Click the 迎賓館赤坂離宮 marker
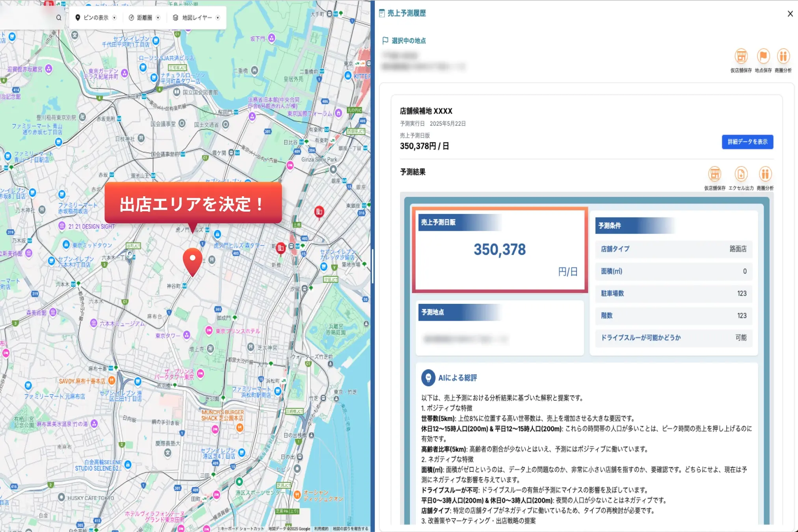 pos(48,69)
